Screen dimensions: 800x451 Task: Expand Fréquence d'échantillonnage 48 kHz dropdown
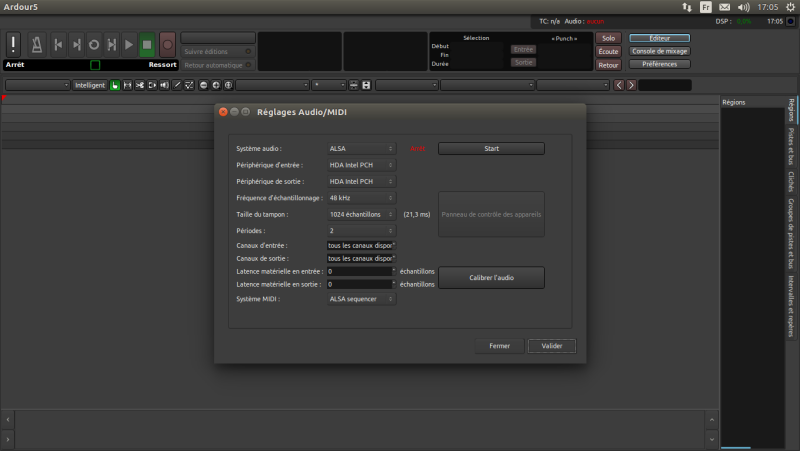tap(361, 198)
